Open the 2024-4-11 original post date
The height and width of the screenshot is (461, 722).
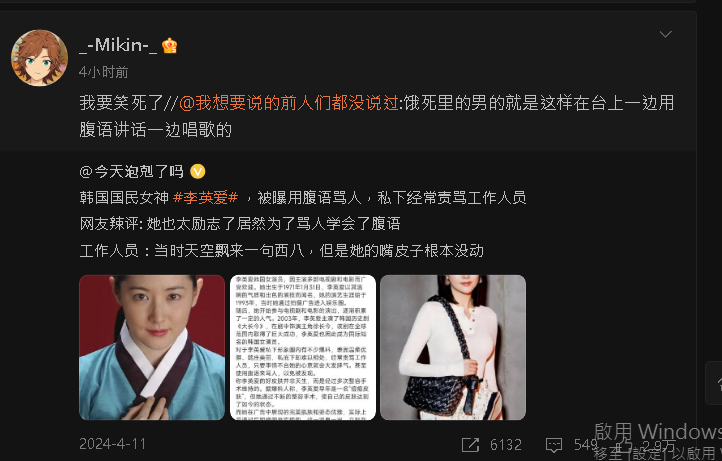(x=113, y=444)
